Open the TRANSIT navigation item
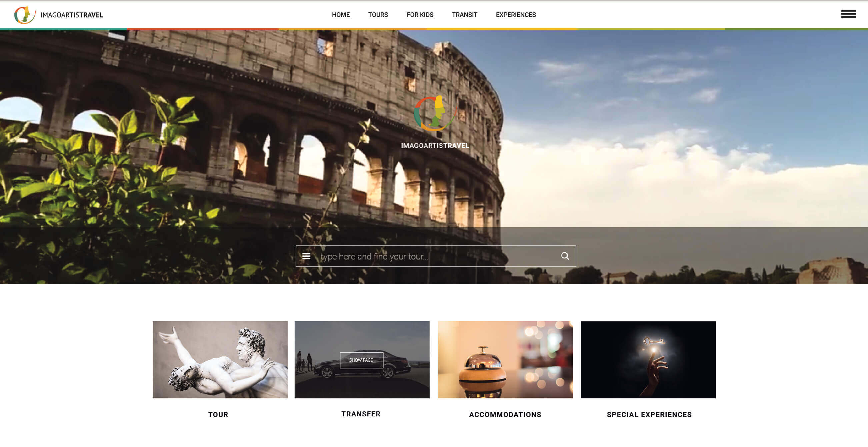 click(464, 15)
